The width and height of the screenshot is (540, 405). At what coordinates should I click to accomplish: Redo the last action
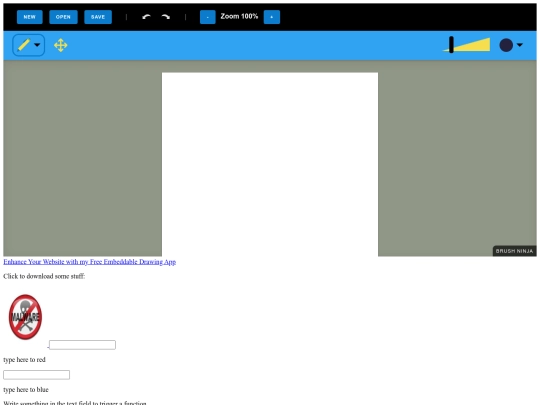166,17
